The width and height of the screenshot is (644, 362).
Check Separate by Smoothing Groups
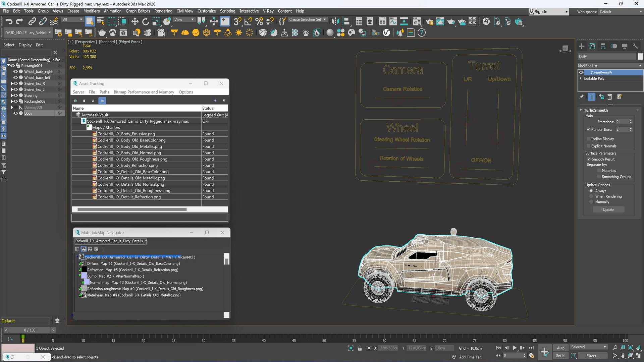point(599,177)
